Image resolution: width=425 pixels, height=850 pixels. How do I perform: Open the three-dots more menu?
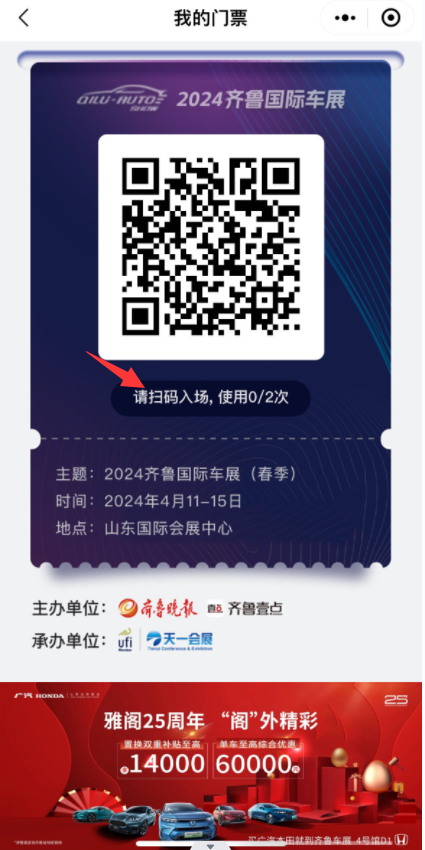click(345, 18)
